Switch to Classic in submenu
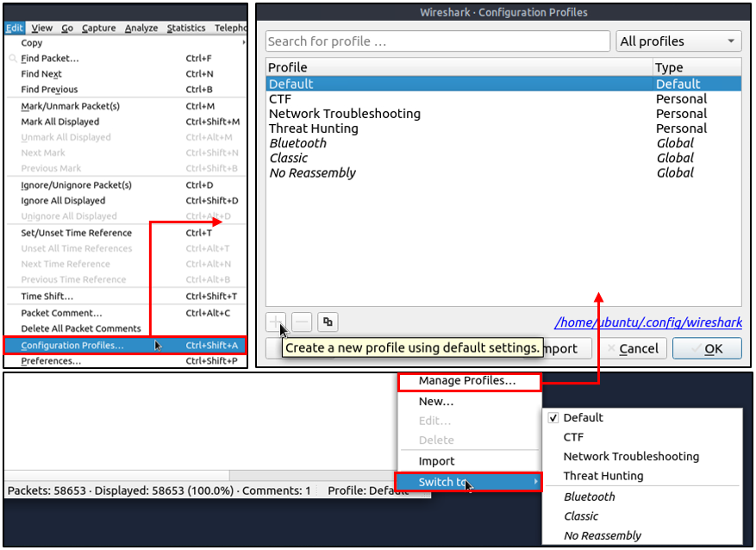This screenshot has width=756, height=550. tap(642, 516)
